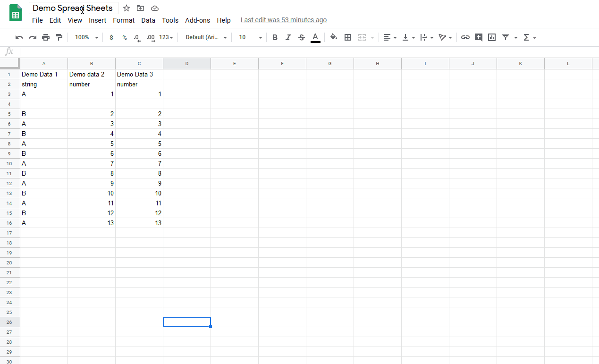Click the select-all corner box
This screenshot has height=364, width=599.
click(9, 63)
